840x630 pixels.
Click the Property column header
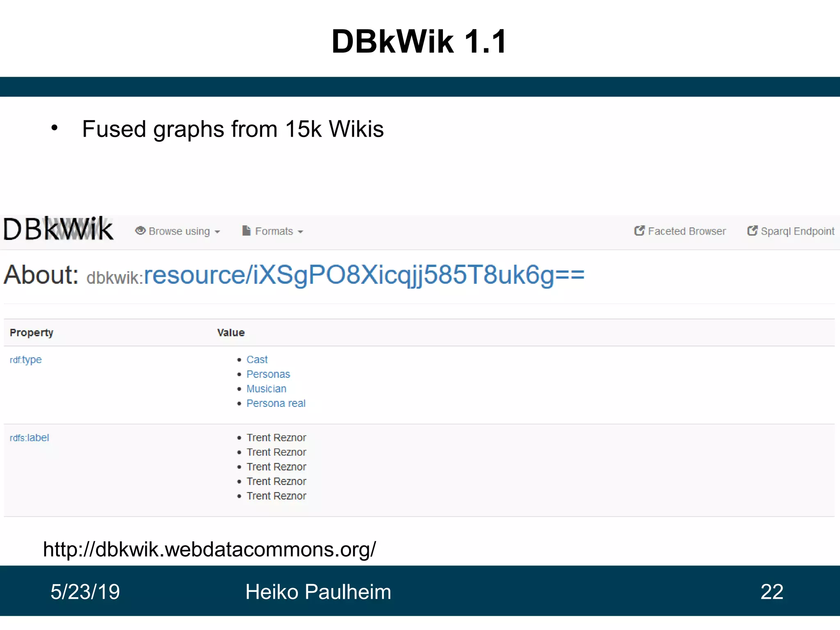pos(32,333)
